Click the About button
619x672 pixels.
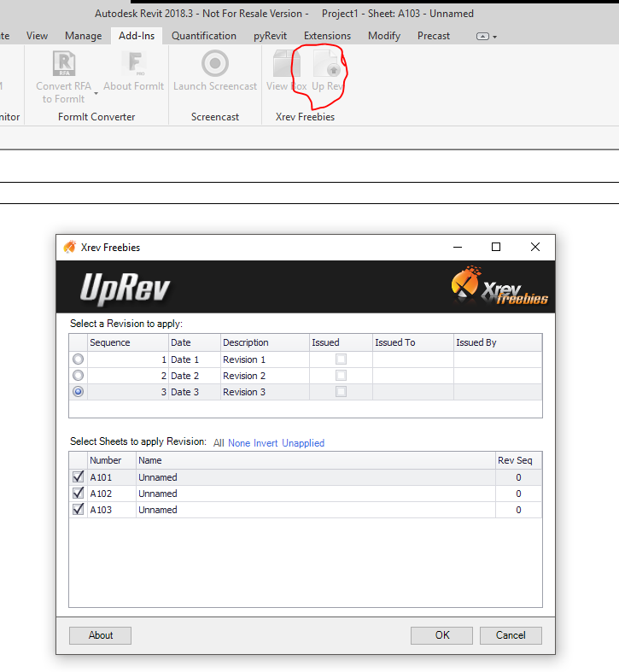(x=100, y=635)
